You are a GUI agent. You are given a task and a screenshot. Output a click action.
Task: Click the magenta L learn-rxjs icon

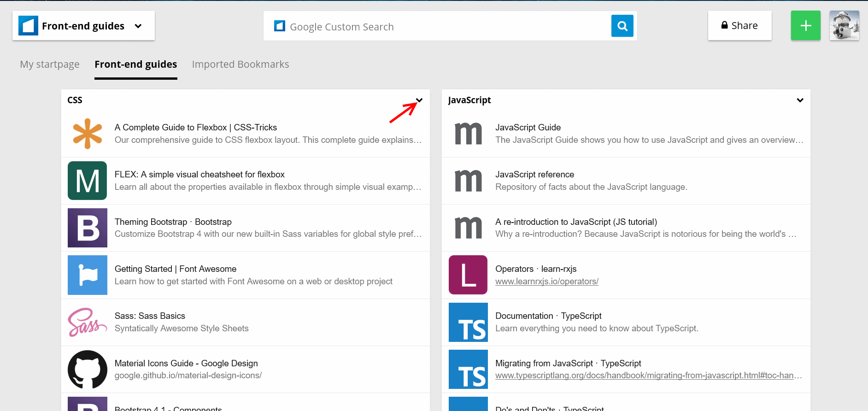click(468, 275)
